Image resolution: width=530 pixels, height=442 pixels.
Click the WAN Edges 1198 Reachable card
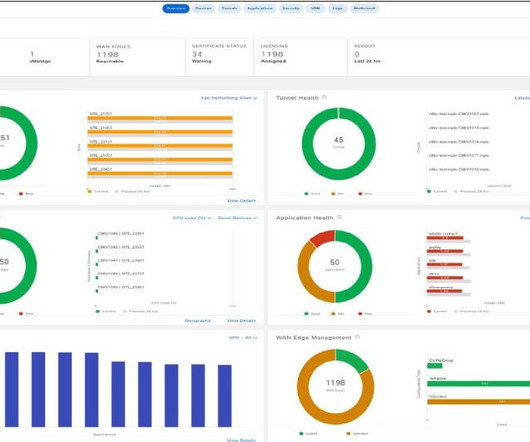coord(138,57)
